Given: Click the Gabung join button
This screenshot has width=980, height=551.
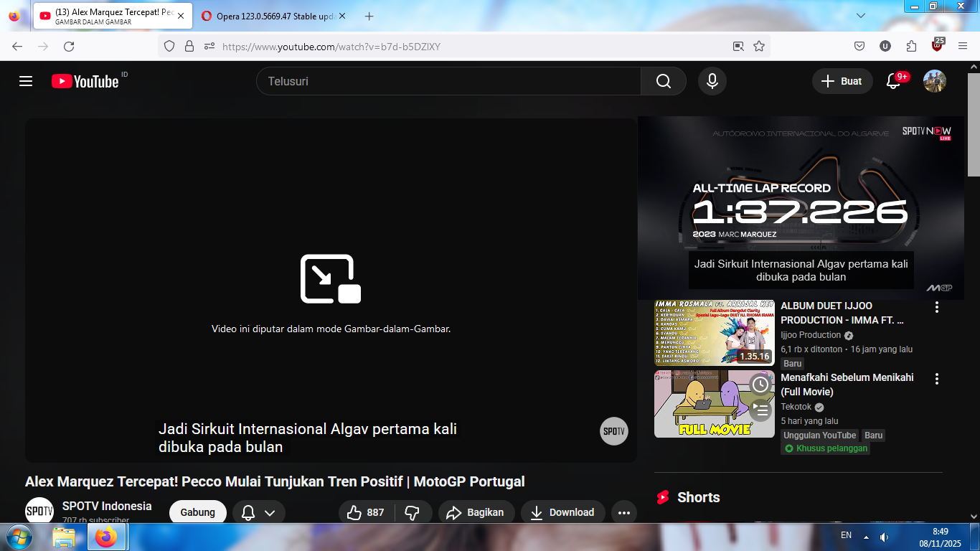Looking at the screenshot, I should tap(197, 512).
